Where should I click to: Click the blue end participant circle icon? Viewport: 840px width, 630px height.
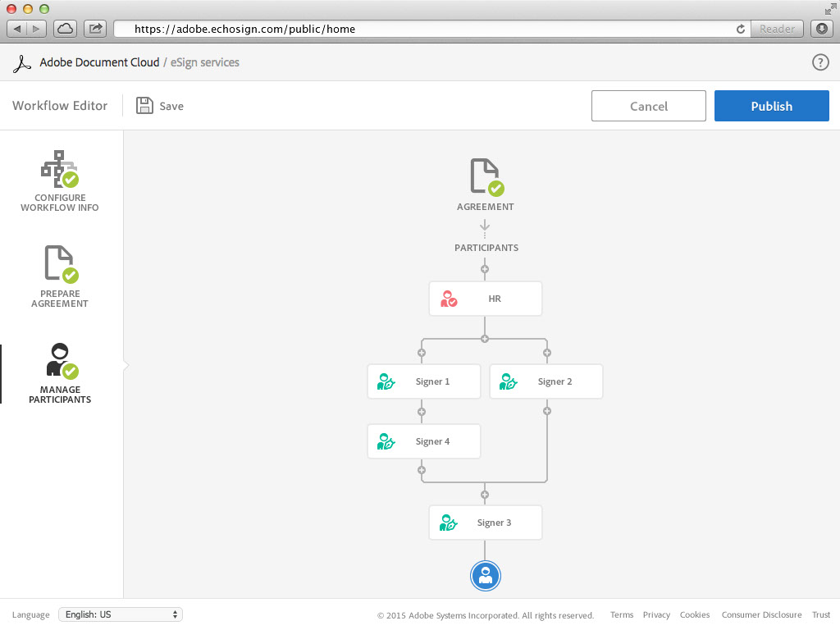click(x=486, y=576)
